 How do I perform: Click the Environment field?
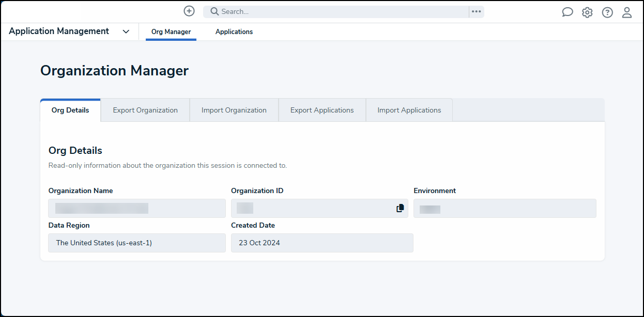pos(505,208)
